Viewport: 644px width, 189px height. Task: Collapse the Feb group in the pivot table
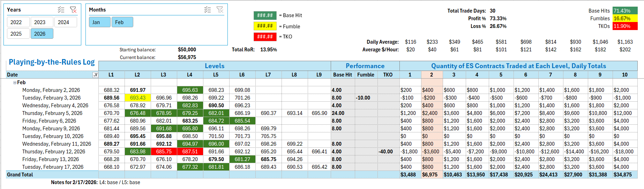coord(15,83)
